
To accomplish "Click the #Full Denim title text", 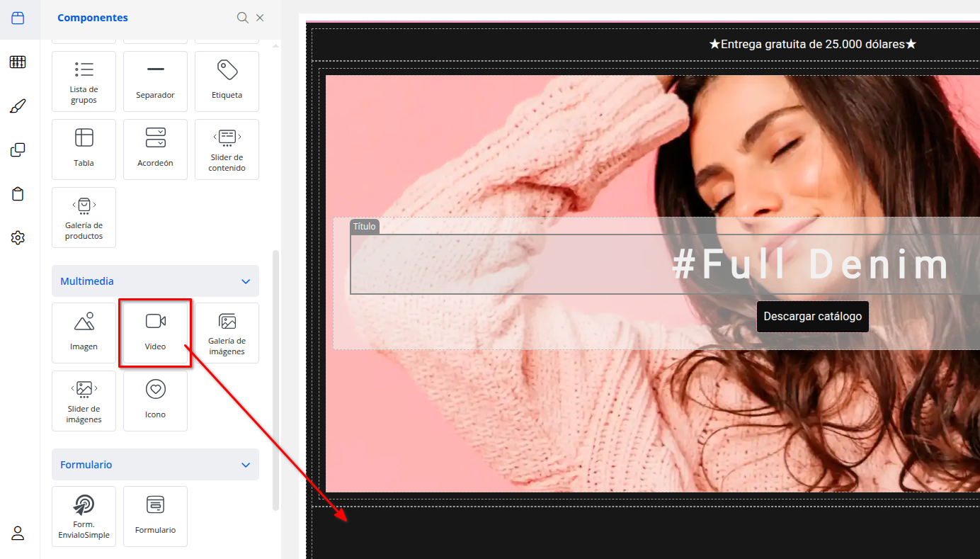I will click(811, 265).
